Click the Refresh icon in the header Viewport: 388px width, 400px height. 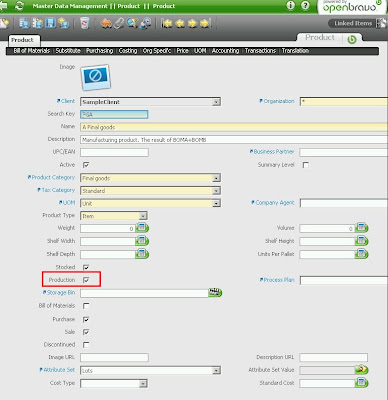pos(20,6)
